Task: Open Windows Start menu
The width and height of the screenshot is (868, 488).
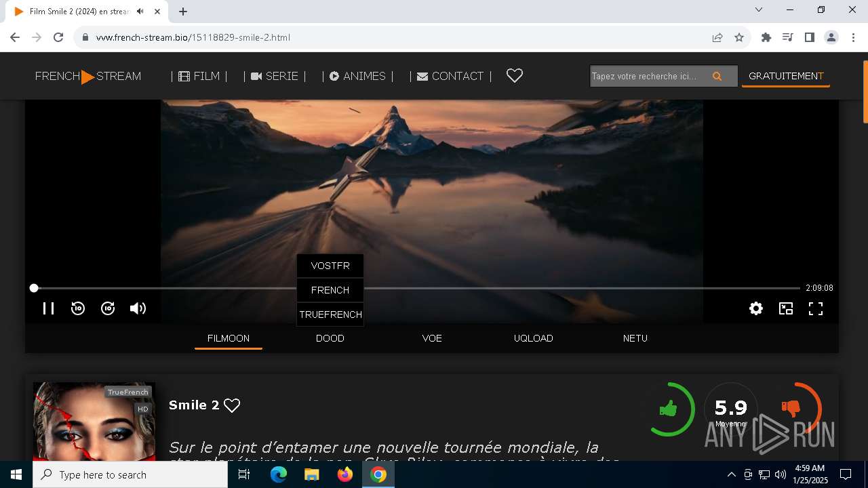Action: pyautogui.click(x=16, y=474)
